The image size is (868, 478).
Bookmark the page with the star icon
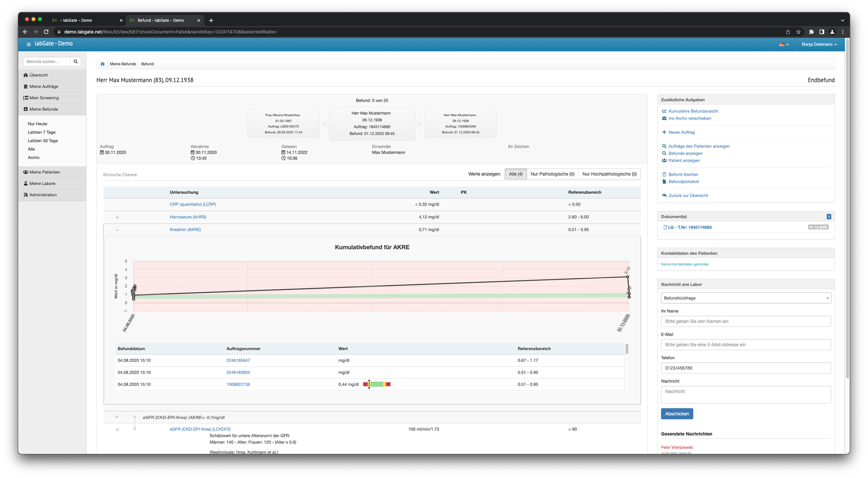pos(798,32)
